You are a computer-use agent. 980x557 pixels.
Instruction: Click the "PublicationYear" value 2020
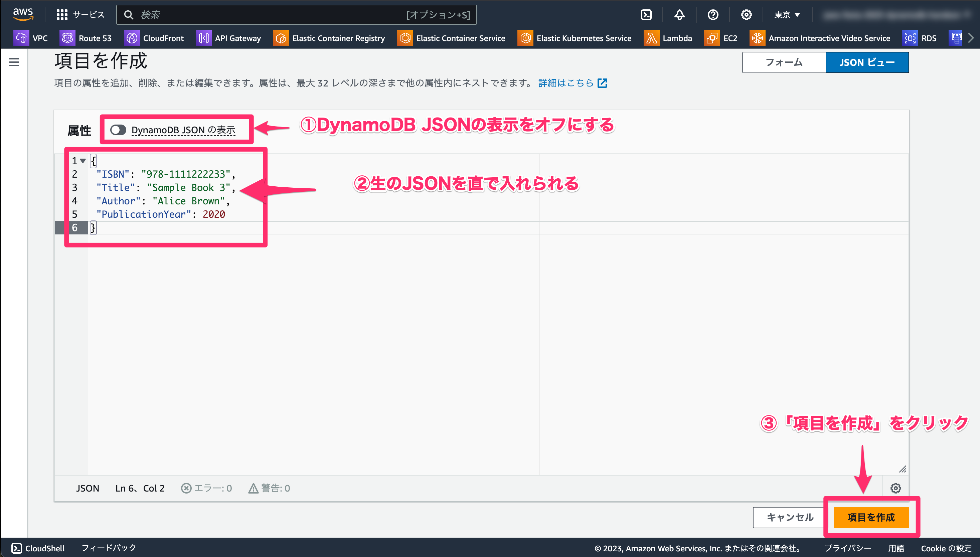point(214,215)
